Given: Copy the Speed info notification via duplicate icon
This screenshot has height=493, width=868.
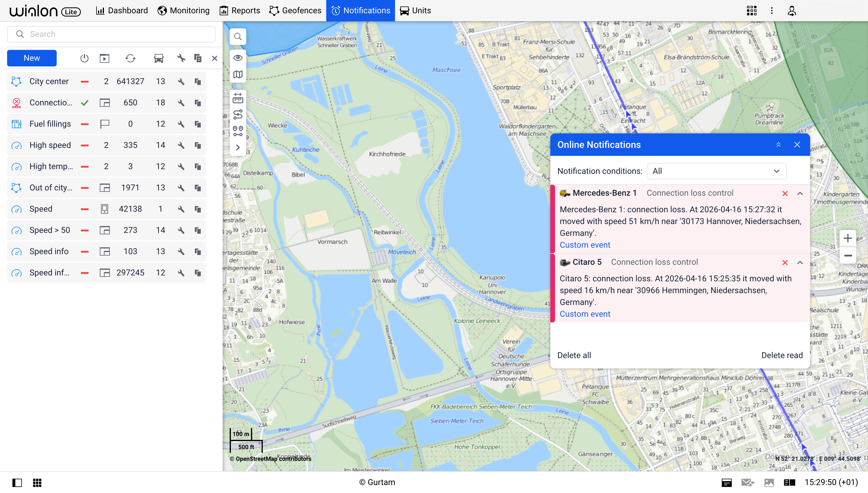Looking at the screenshot, I should tap(197, 251).
